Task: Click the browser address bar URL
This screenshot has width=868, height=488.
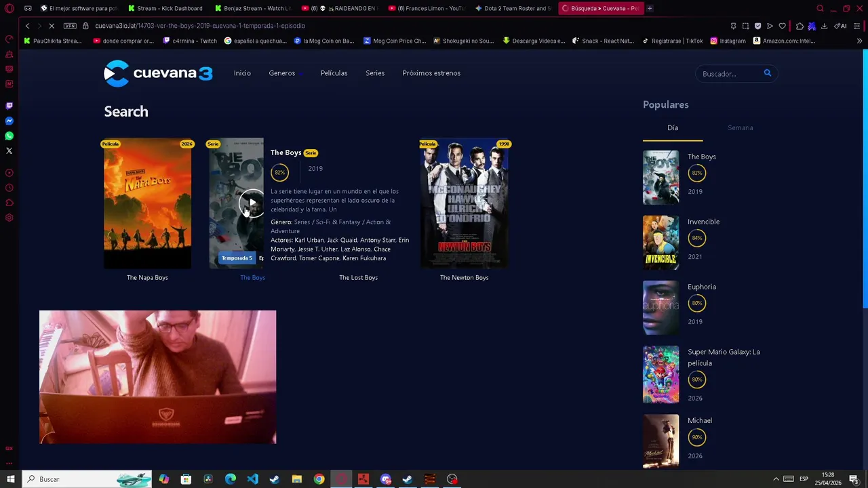Action: [200, 26]
